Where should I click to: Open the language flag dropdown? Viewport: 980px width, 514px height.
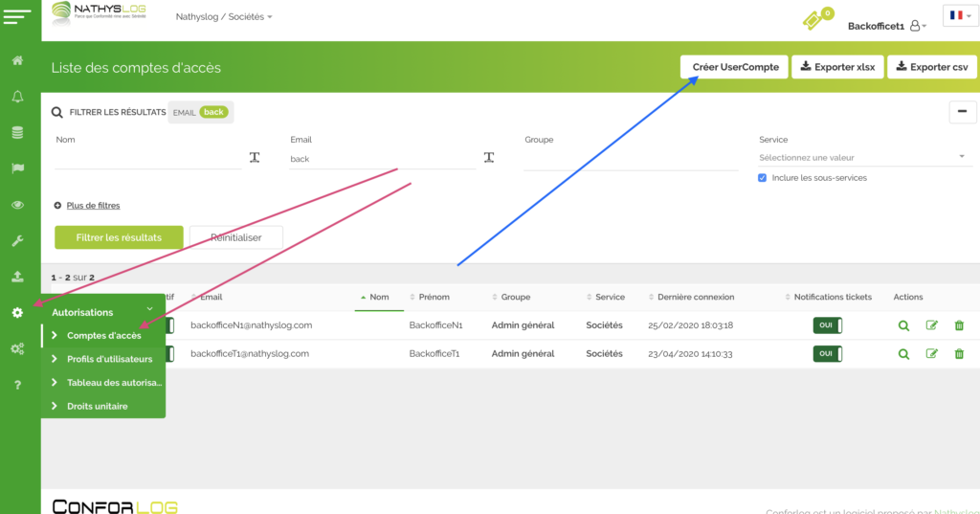[959, 16]
